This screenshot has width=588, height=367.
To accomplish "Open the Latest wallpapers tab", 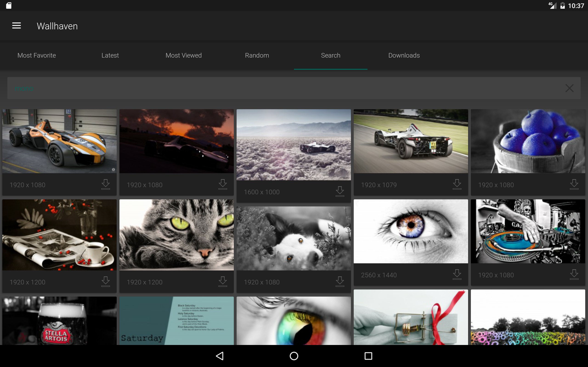I will [x=110, y=55].
